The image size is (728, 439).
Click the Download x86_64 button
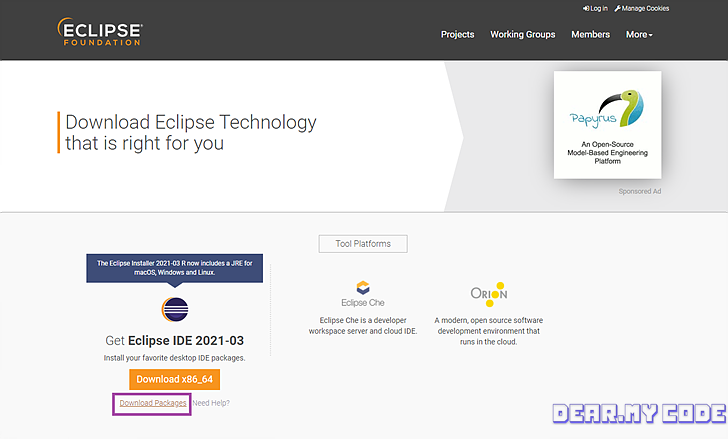point(175,379)
